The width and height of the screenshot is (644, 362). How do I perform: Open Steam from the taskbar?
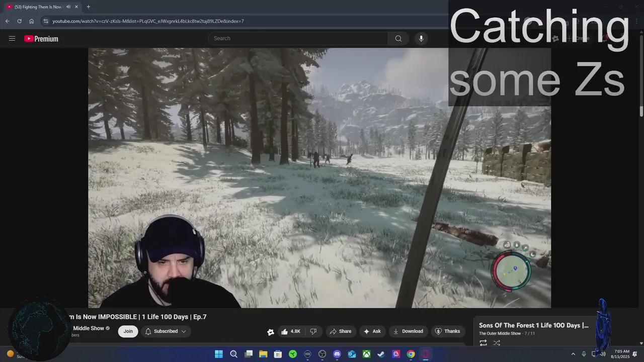click(381, 354)
